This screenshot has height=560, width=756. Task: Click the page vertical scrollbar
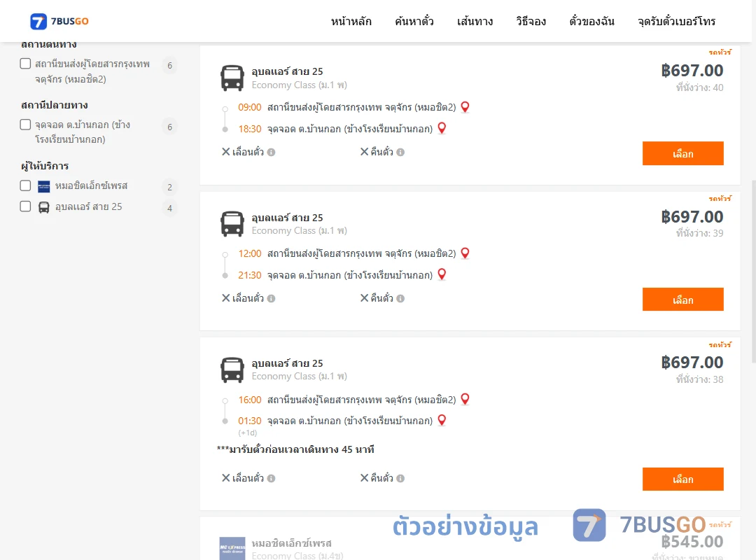[x=754, y=272]
